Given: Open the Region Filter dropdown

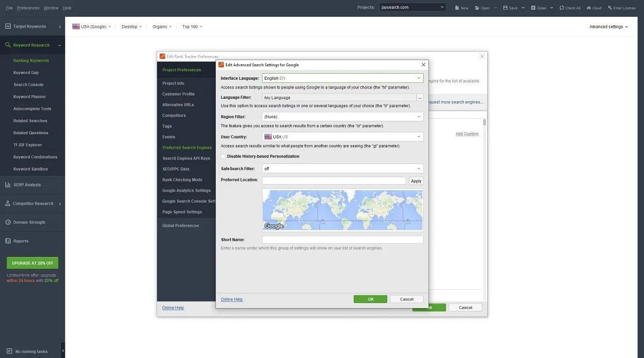Looking at the screenshot, I should (343, 117).
